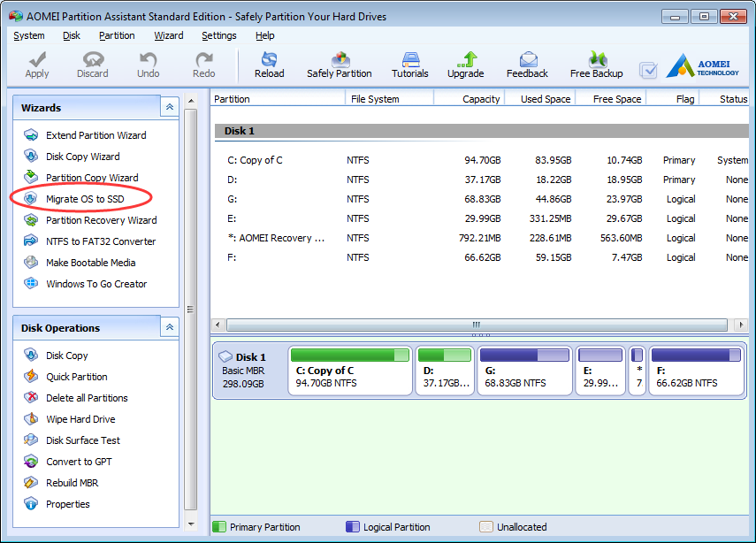Select the Disk Copy operation

point(56,356)
